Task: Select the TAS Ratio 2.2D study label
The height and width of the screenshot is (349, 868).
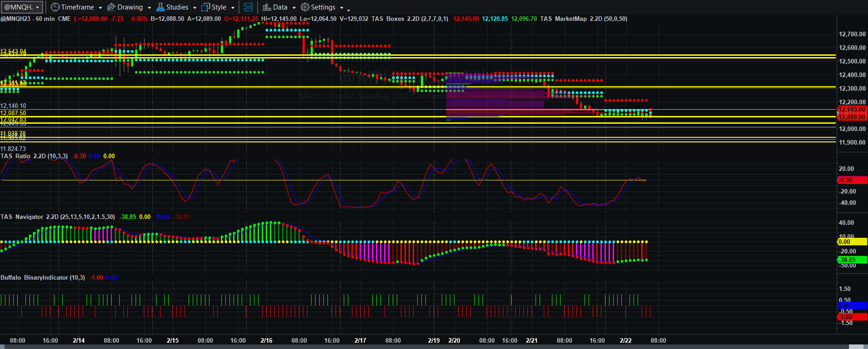Action: [34, 156]
